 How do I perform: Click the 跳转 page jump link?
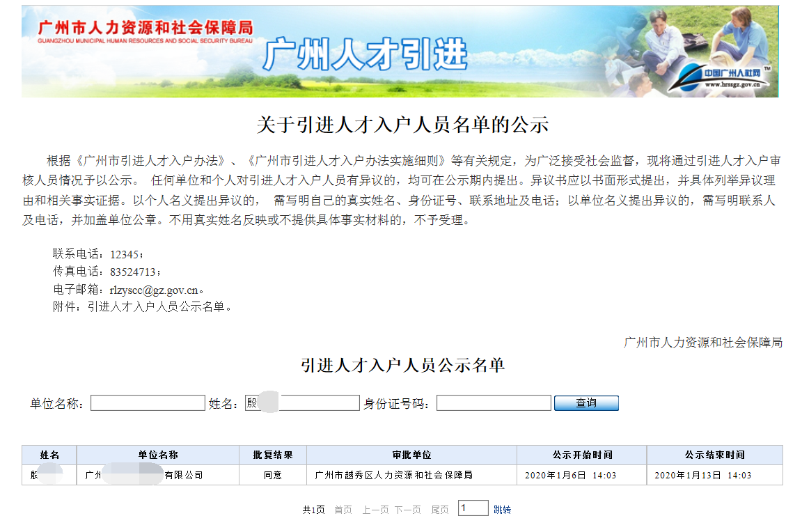click(502, 510)
